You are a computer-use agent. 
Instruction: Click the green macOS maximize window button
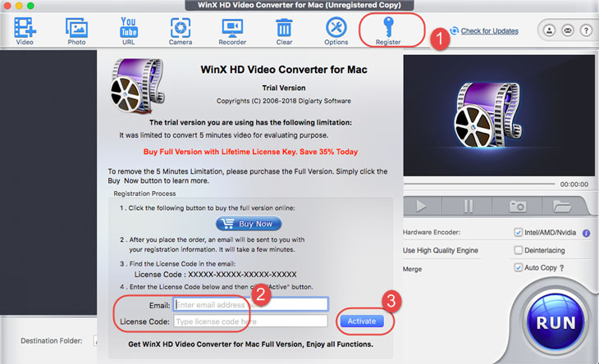click(30, 6)
